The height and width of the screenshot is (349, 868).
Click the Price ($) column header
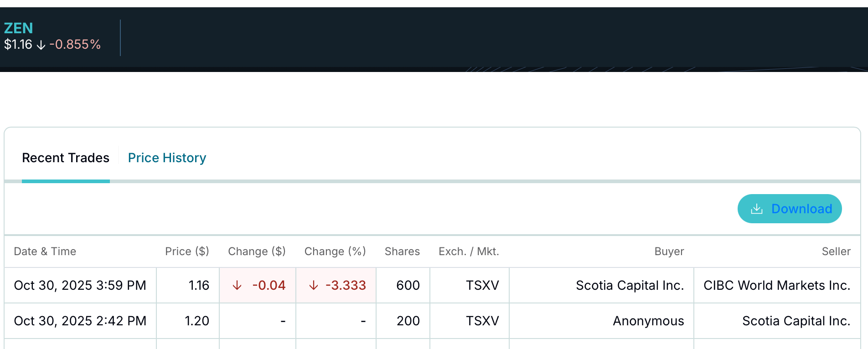coord(187,251)
